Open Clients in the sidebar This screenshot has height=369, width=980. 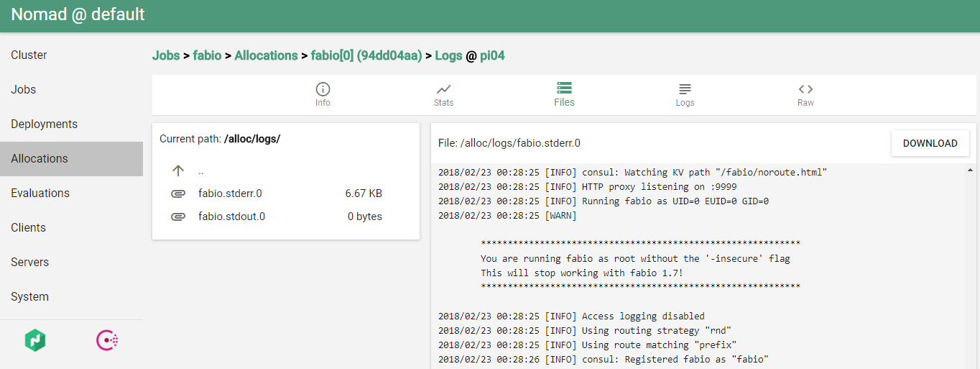coord(71,228)
